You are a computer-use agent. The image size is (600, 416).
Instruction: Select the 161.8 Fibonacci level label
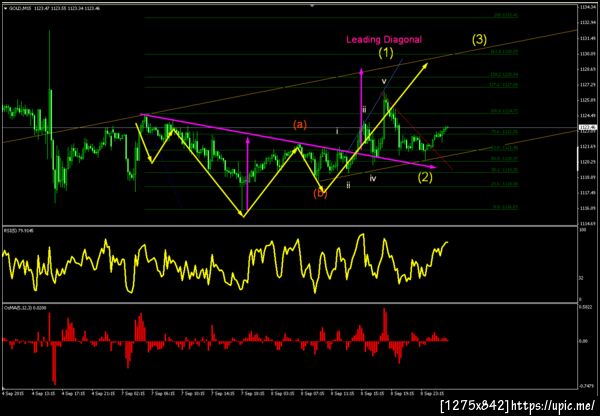504,51
